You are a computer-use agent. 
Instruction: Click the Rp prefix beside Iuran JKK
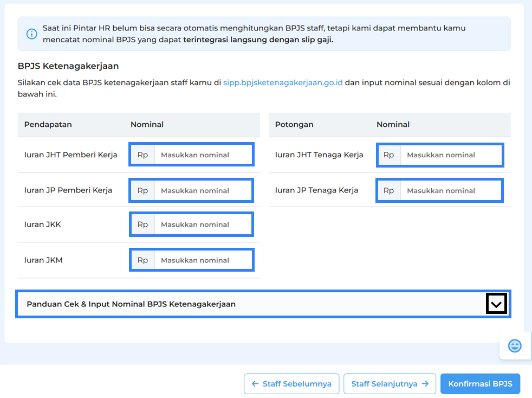[142, 224]
